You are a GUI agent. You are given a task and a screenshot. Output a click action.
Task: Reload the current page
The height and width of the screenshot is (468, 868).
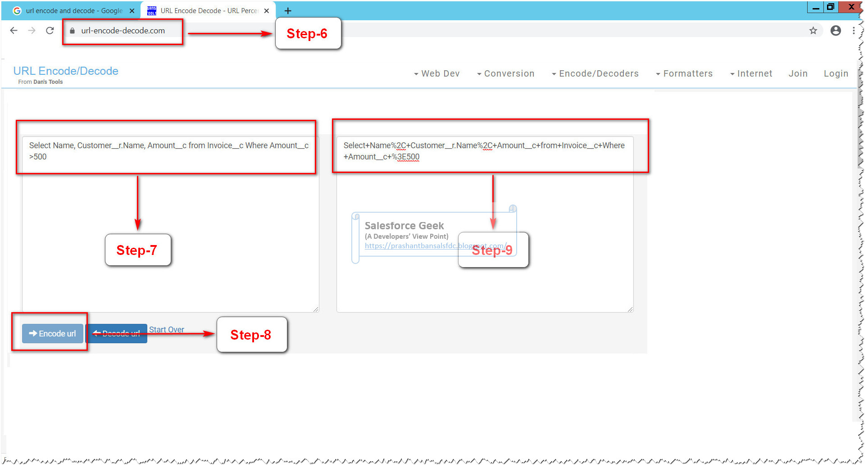point(50,30)
